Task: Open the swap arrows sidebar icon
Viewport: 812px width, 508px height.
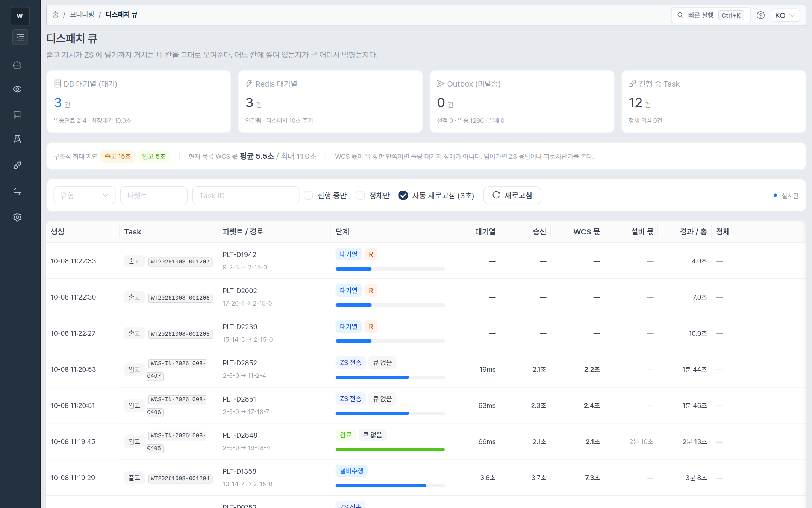Action: (17, 191)
